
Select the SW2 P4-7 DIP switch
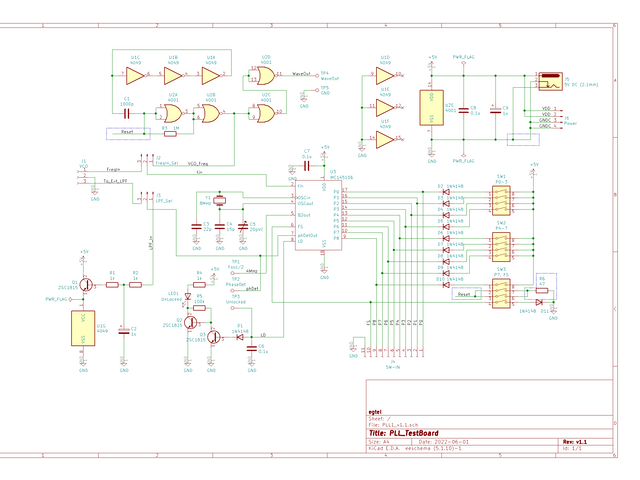(502, 248)
